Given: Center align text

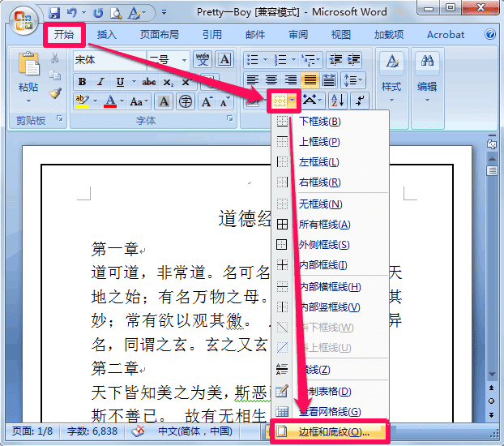Looking at the screenshot, I should pyautogui.click(x=271, y=79).
